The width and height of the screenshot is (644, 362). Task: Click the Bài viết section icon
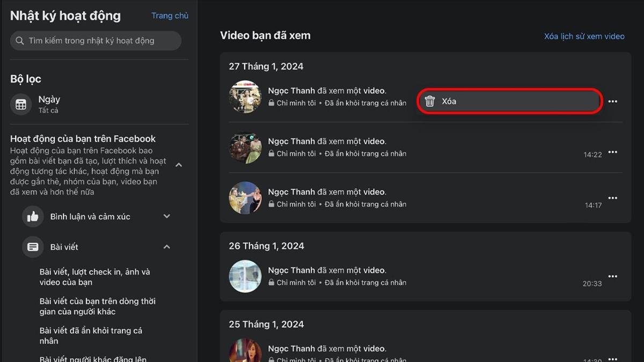(33, 247)
